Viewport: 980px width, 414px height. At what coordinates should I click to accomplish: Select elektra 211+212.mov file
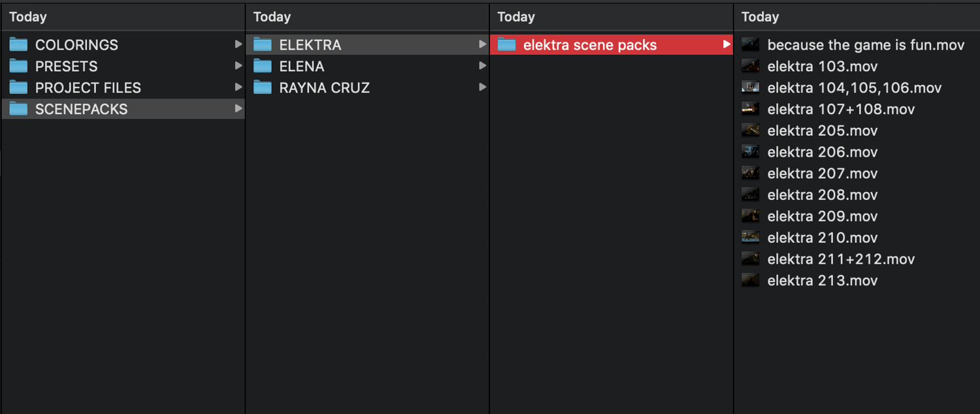[841, 259]
